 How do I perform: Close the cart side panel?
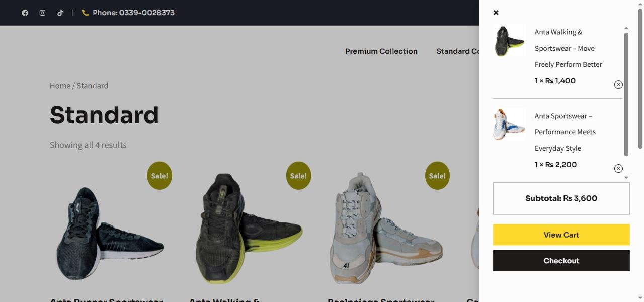click(496, 13)
